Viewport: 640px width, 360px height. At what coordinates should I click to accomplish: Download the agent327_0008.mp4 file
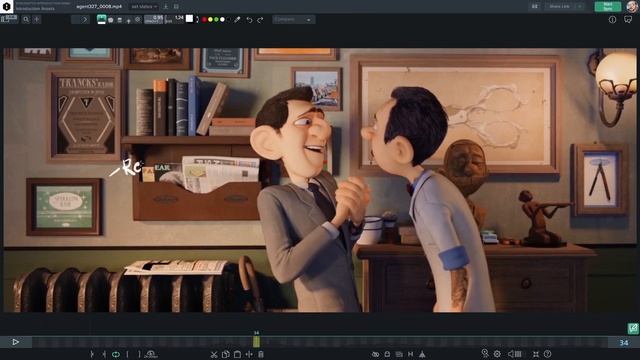pos(166,7)
